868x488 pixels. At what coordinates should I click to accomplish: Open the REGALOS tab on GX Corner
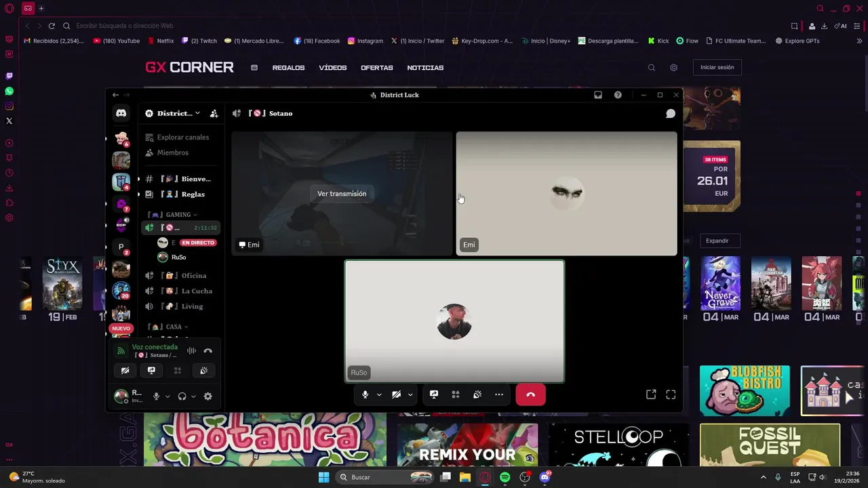pos(288,68)
